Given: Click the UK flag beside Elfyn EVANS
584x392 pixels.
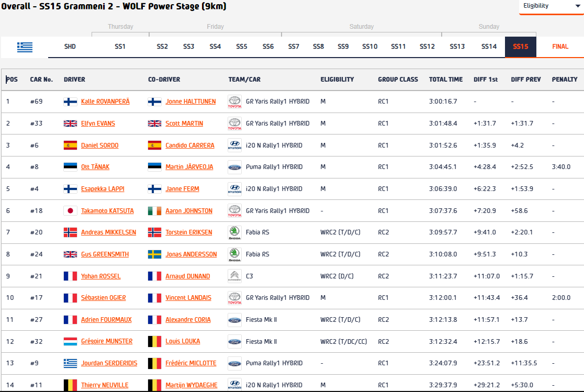Looking at the screenshot, I should pyautogui.click(x=71, y=124).
